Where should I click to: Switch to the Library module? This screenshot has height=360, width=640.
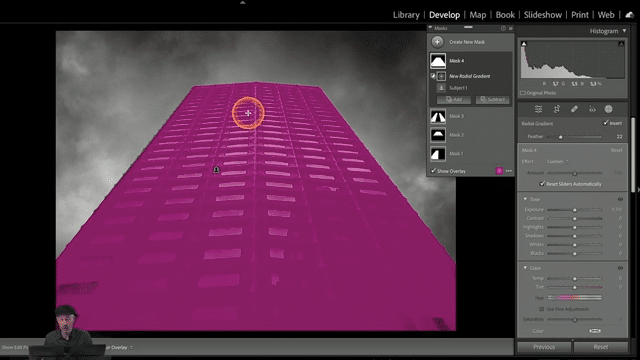click(x=406, y=15)
